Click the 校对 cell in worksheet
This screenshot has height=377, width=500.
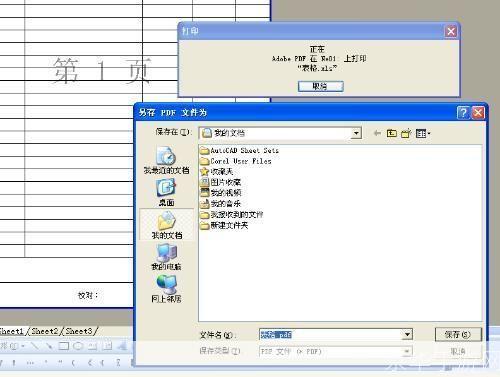(x=88, y=295)
